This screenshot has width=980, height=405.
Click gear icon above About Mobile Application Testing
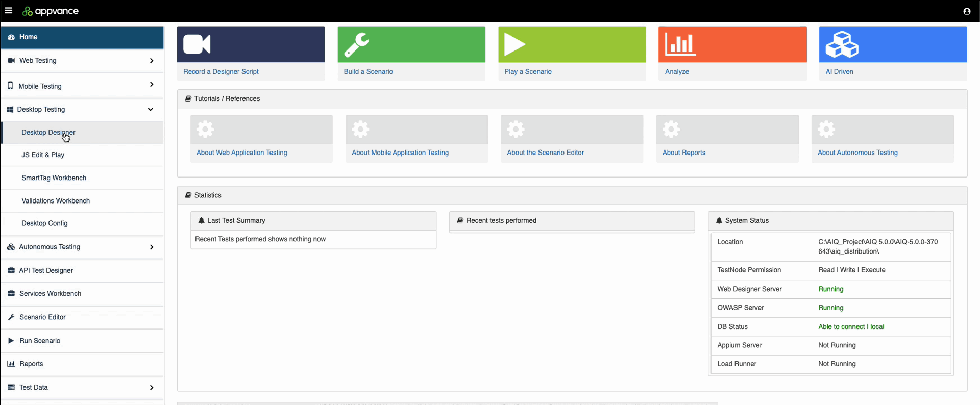click(x=360, y=129)
